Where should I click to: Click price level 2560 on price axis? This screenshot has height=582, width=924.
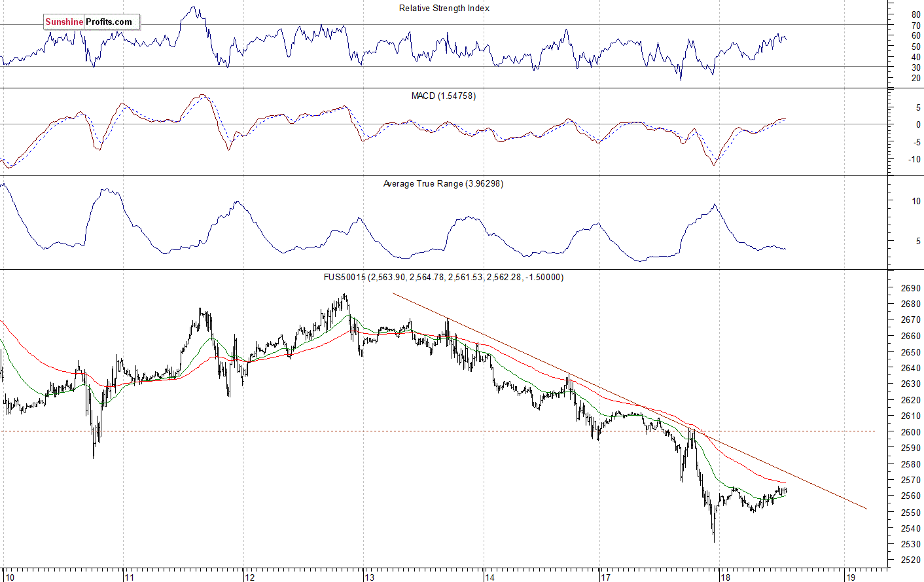click(910, 496)
